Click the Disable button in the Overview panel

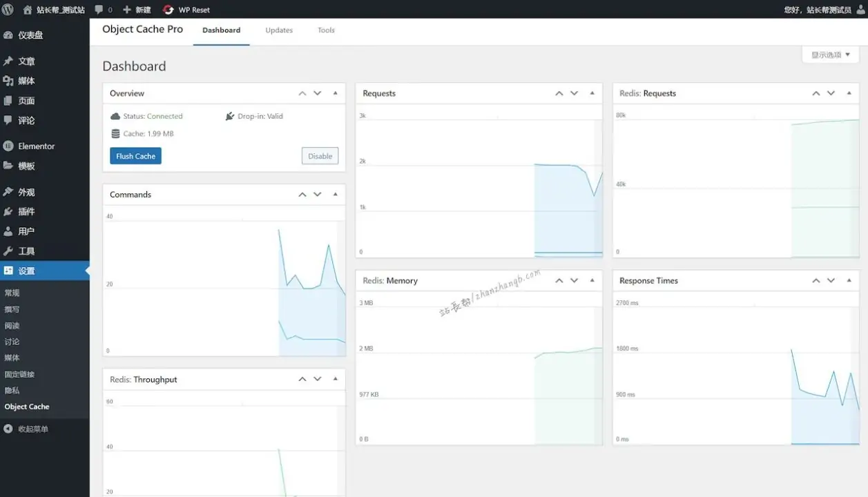(319, 155)
